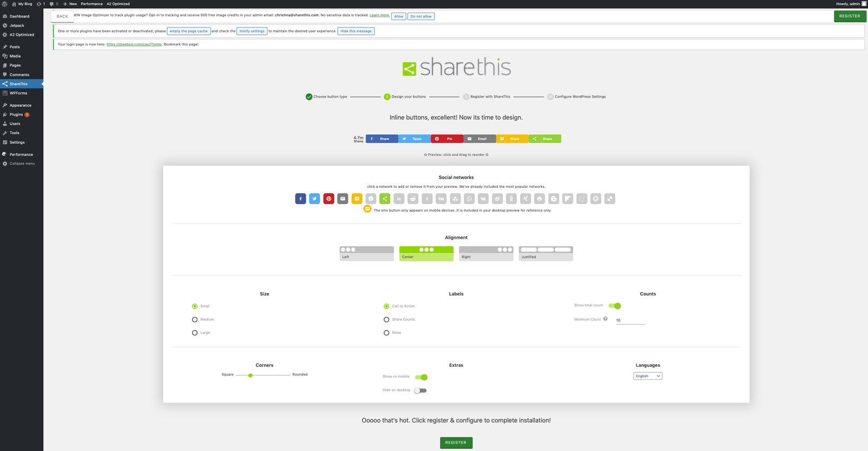Open Howdy, admin account menu

(851, 4)
